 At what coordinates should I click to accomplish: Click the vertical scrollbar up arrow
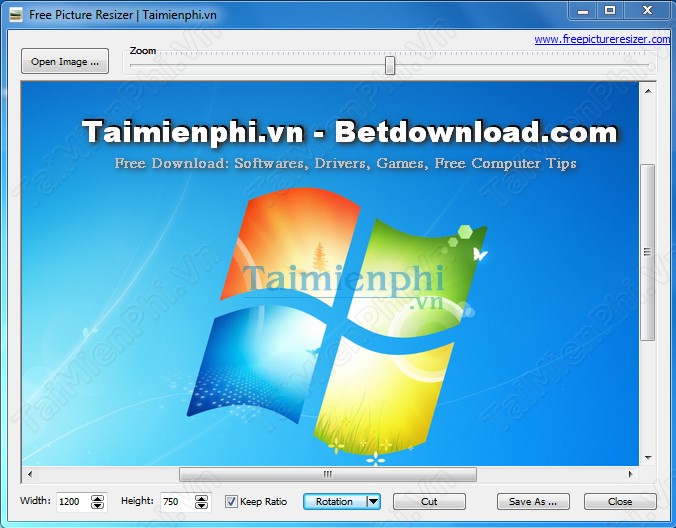(x=647, y=90)
